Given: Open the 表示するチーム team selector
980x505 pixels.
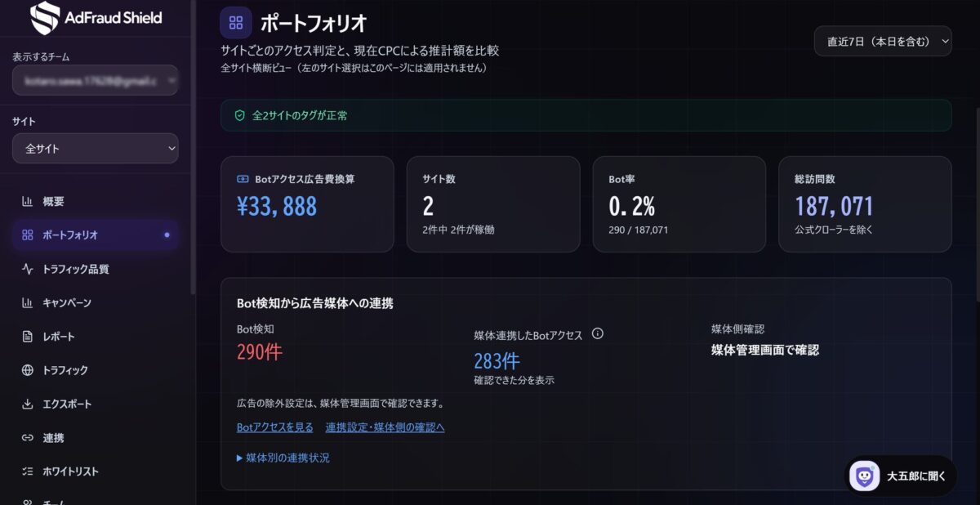Looking at the screenshot, I should (x=96, y=80).
